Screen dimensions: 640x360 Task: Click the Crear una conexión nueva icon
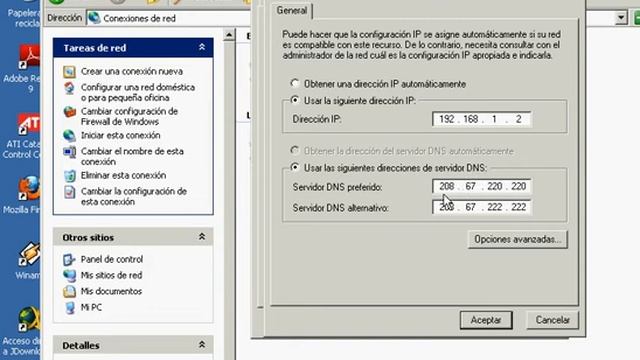point(69,72)
